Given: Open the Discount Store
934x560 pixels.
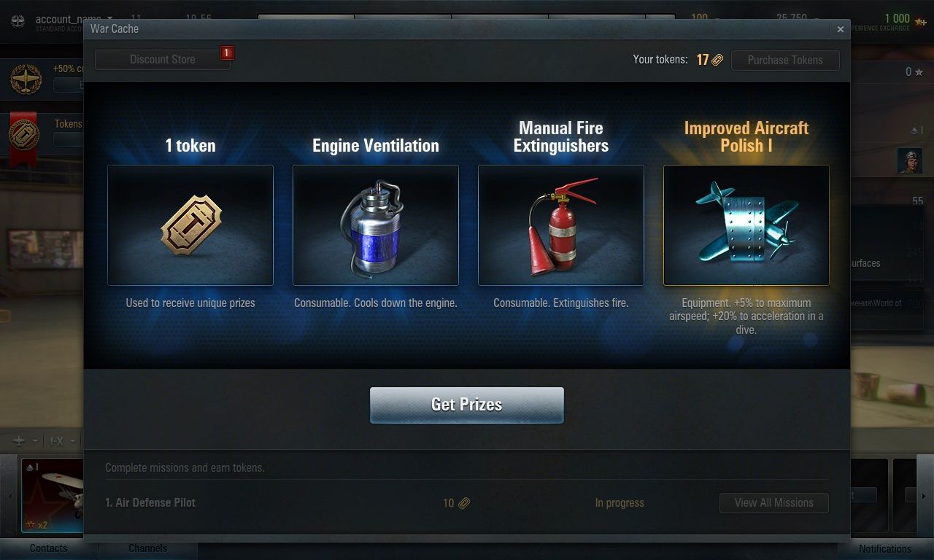Looking at the screenshot, I should point(163,60).
